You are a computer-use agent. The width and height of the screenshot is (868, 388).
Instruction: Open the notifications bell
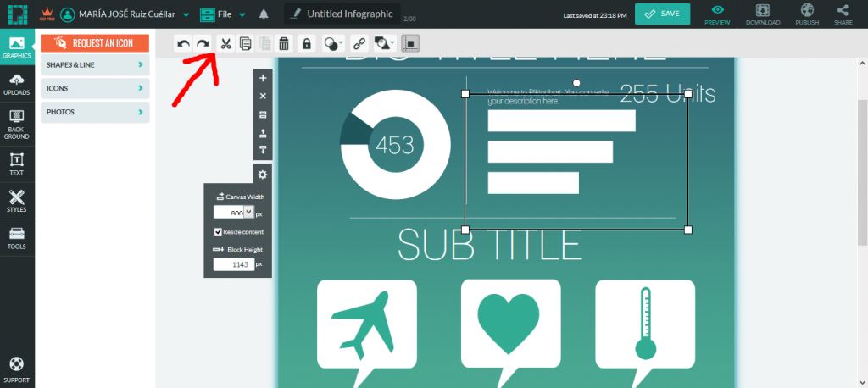(x=264, y=14)
